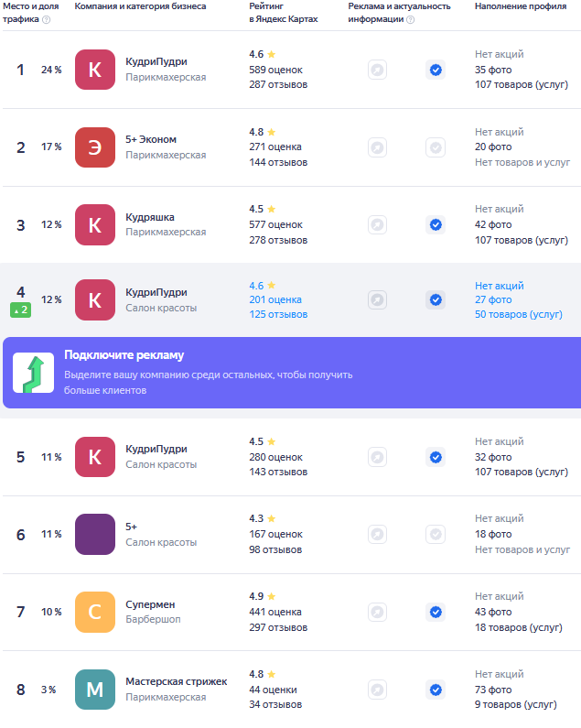Click the 'Наполнение профиля' column header
The image size is (581, 728).
(519, 6)
